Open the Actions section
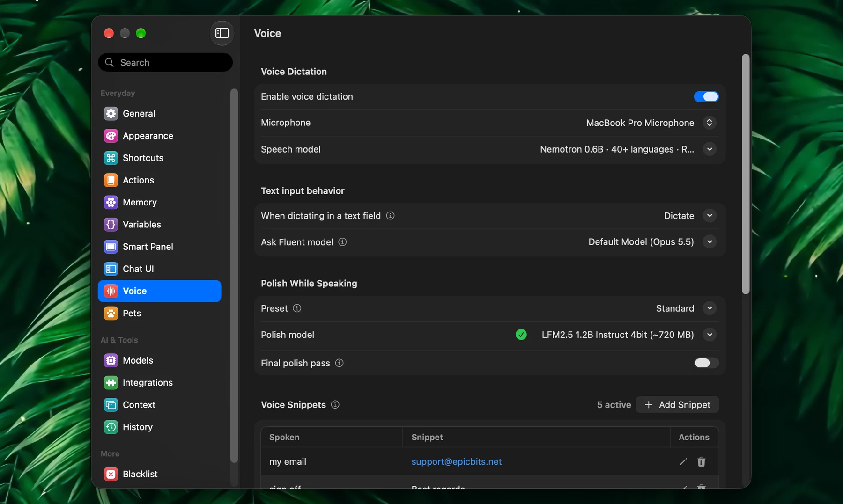843x504 pixels. [159, 180]
